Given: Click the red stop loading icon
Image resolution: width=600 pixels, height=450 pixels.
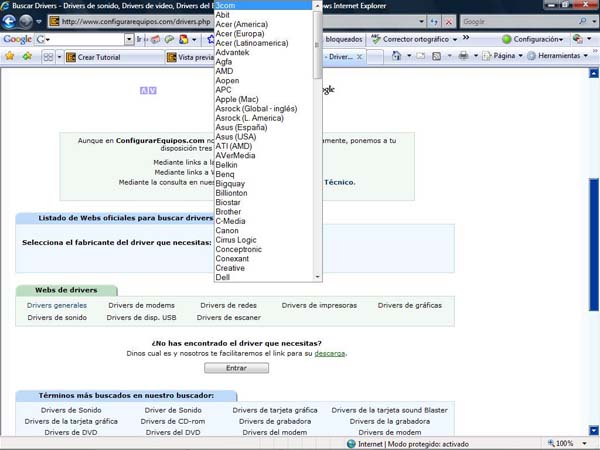Looking at the screenshot, I should click(448, 22).
